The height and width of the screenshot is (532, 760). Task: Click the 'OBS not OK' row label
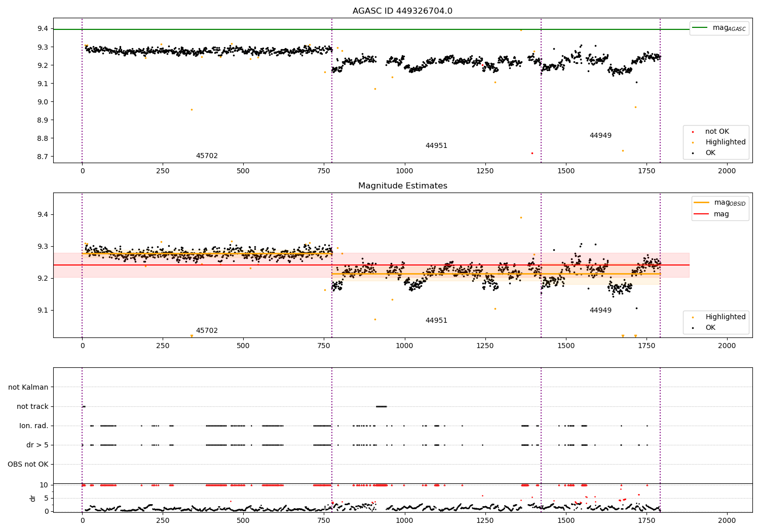tap(28, 465)
